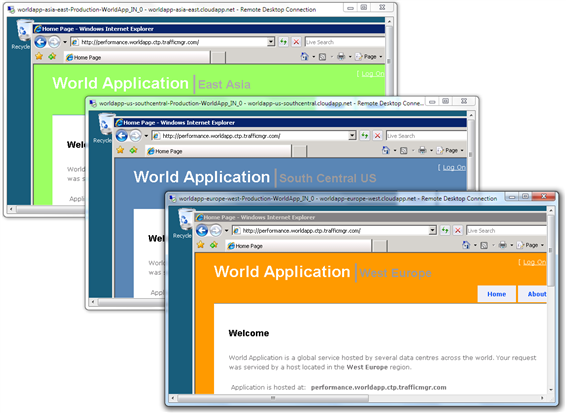Click Refresh icon in East Asia window

(x=283, y=42)
